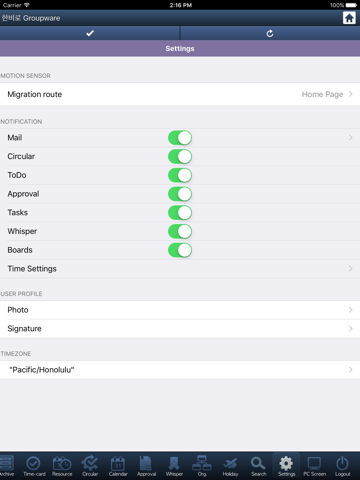Go to the Home house icon
The image size is (360, 480).
coord(349,18)
